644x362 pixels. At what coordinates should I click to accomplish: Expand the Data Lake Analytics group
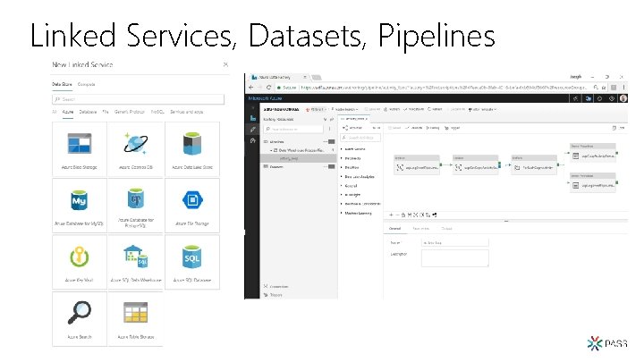click(x=359, y=177)
